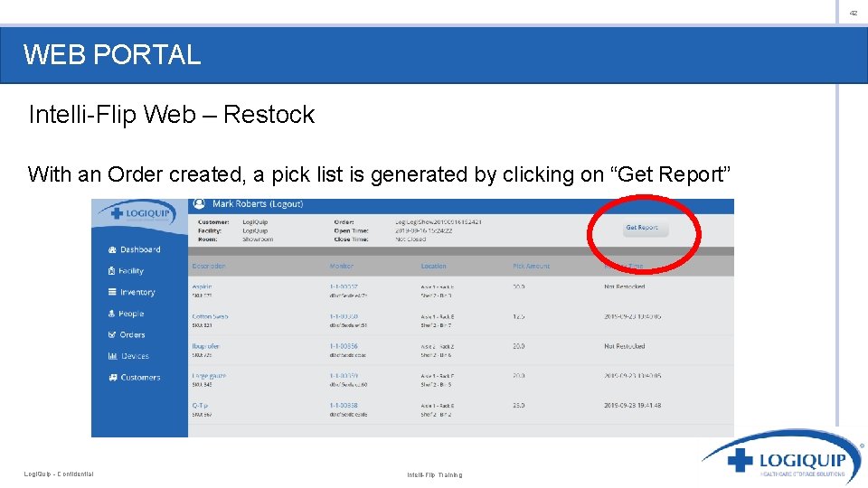Image resolution: width=868 pixels, height=488 pixels.
Task: Click the Get Report button
Action: click(645, 228)
